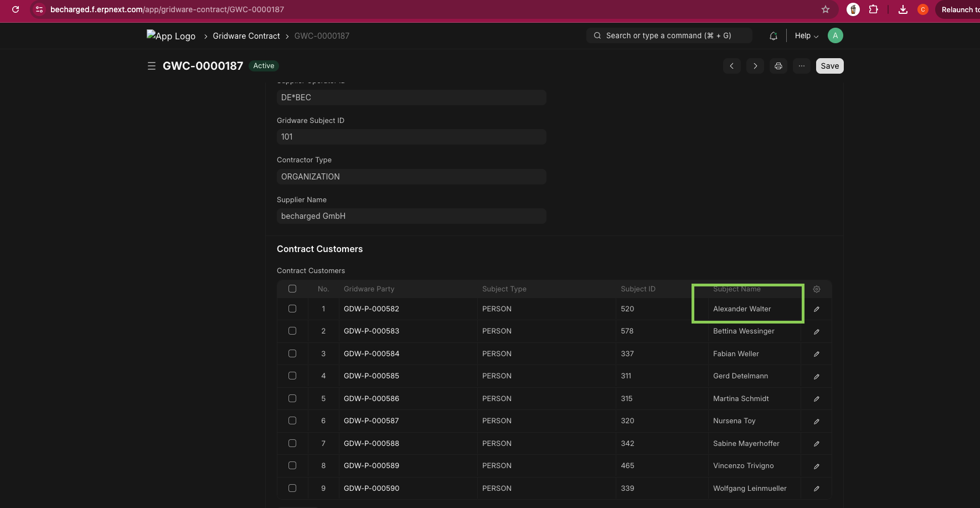Edit row for Vincenzo Trivigno
Image resolution: width=980 pixels, height=508 pixels.
[817, 466]
